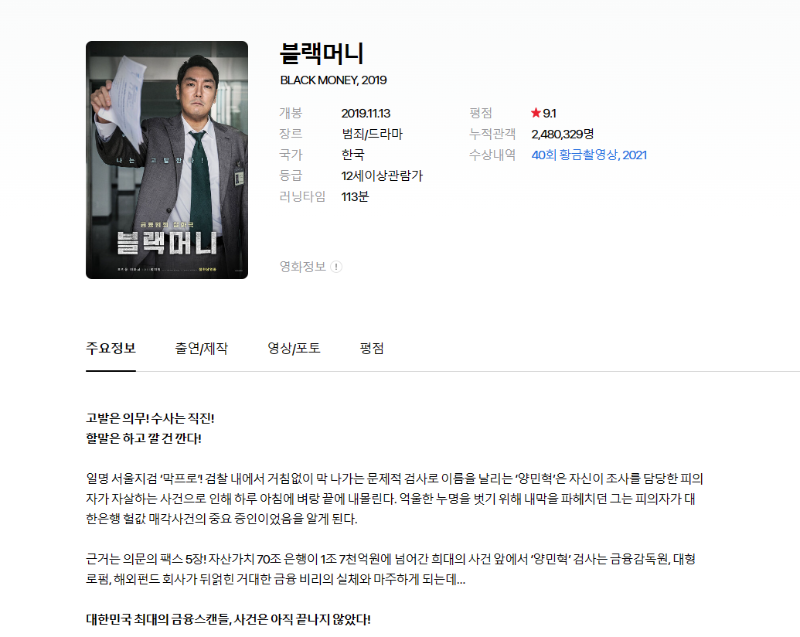Click the 12세이상관람가 rating text
Image resolution: width=800 pixels, height=637 pixels.
(382, 176)
